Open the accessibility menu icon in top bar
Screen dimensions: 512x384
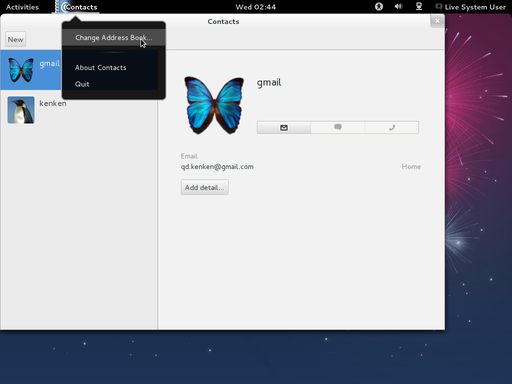click(379, 7)
